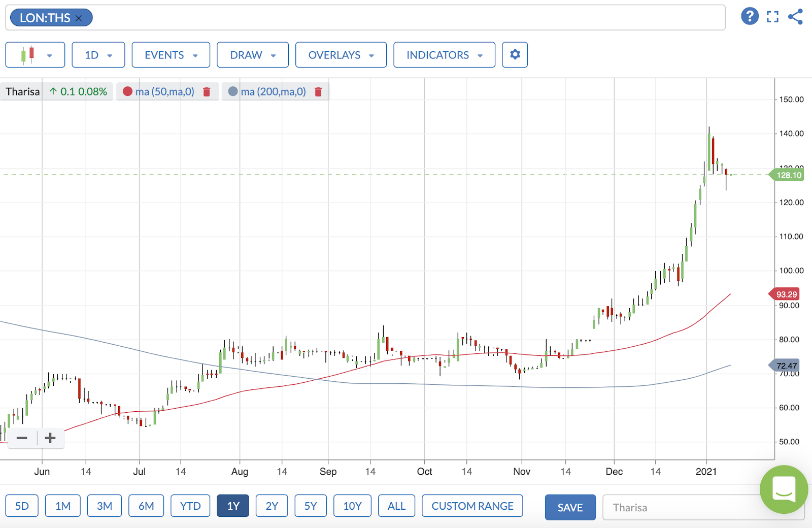812x528 pixels.
Task: Delete the ma (50,ma,0) overlay
Action: pyautogui.click(x=207, y=92)
